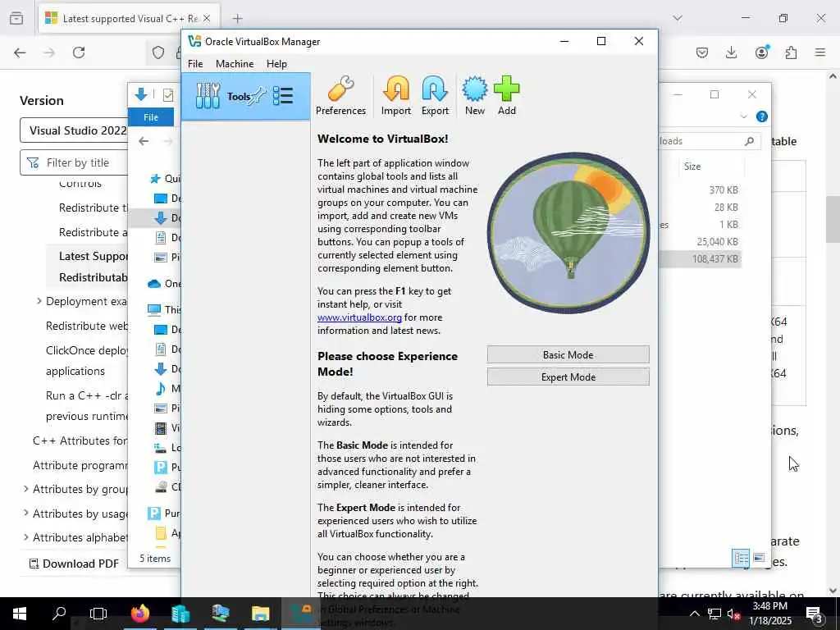
Task: Open File Explorer help icon
Action: coord(761,116)
